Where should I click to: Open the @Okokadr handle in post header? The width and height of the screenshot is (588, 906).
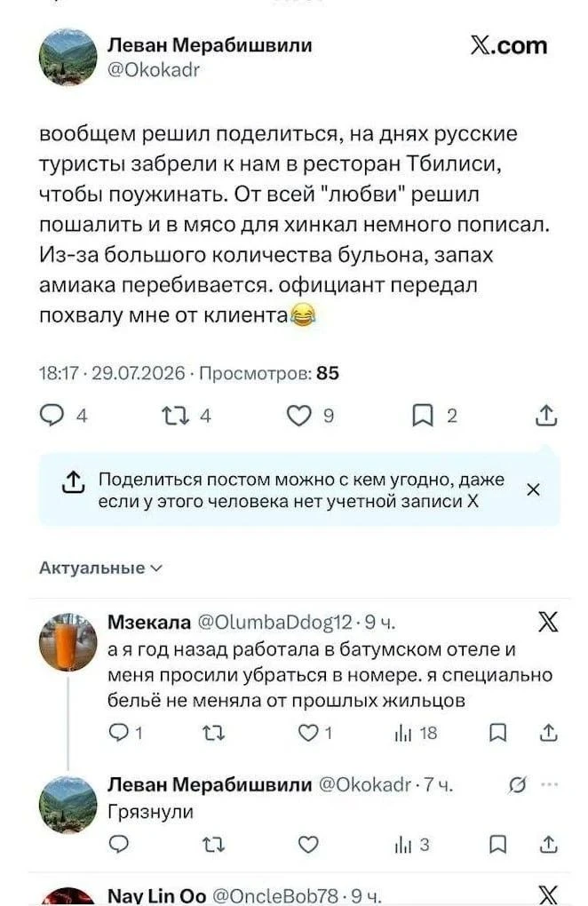pos(154,70)
